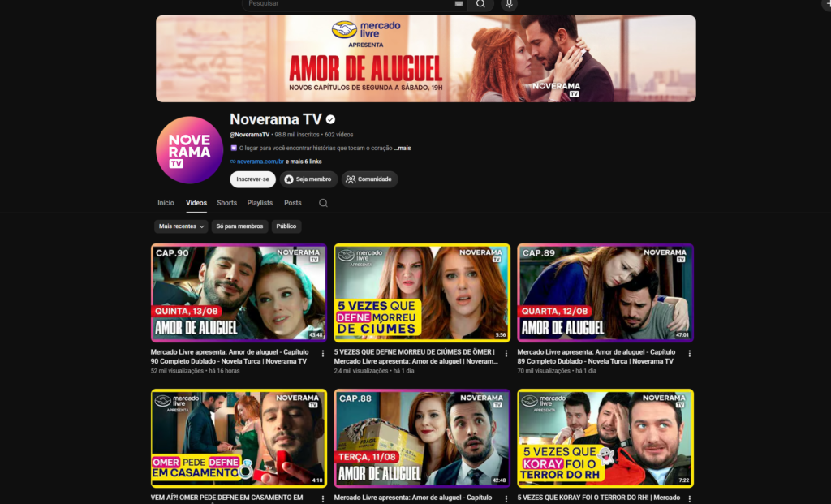831x504 pixels.
Task: Play the CAP.88 Terça 11/08 thumbnail
Action: [422, 438]
